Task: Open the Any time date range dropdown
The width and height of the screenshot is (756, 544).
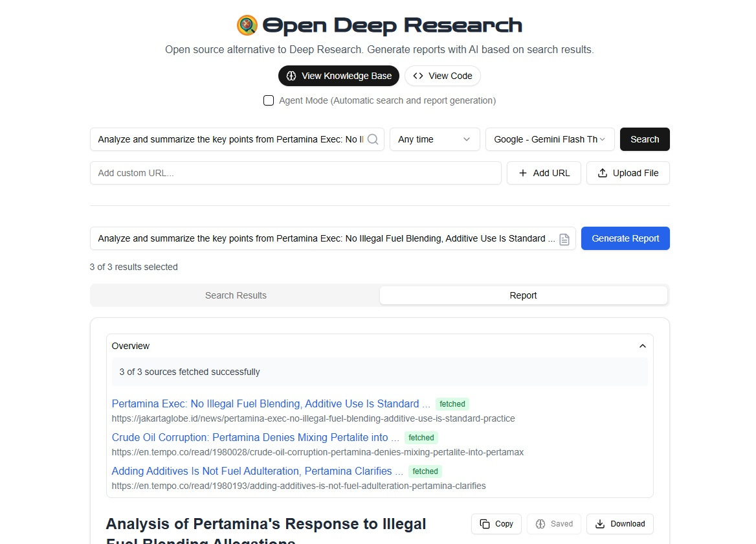Action: pos(434,139)
